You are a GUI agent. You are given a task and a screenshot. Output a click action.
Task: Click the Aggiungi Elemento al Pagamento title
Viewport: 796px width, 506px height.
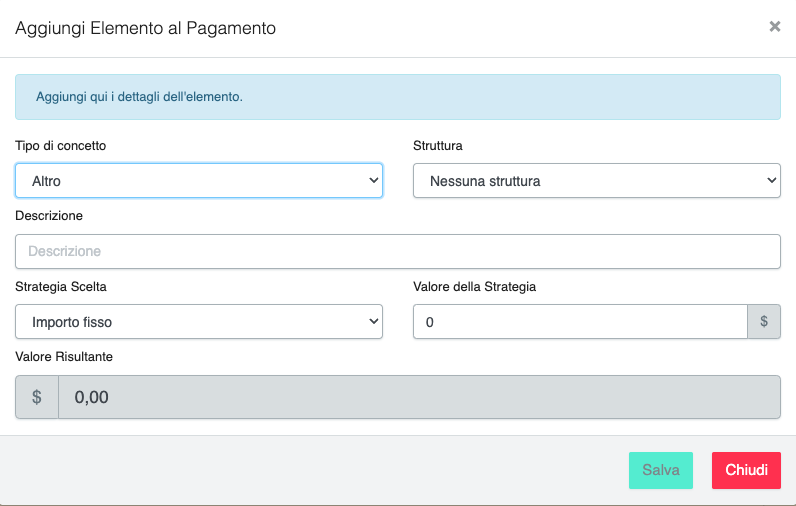(145, 28)
